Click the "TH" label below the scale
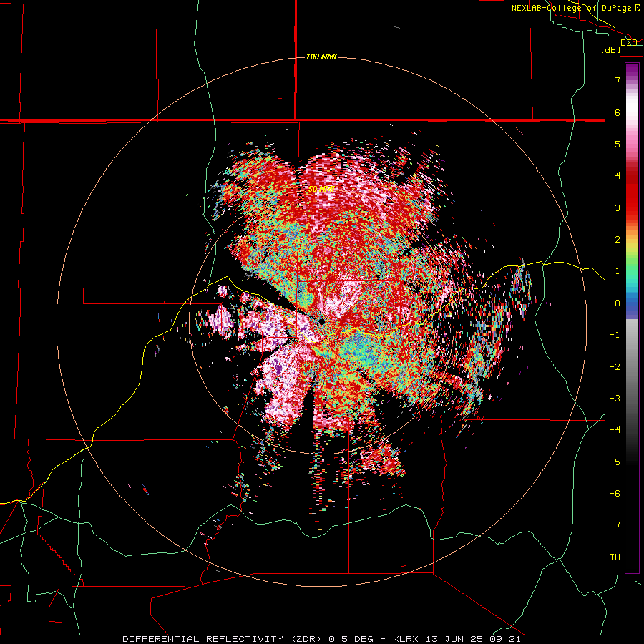644x644 pixels. pos(615,557)
